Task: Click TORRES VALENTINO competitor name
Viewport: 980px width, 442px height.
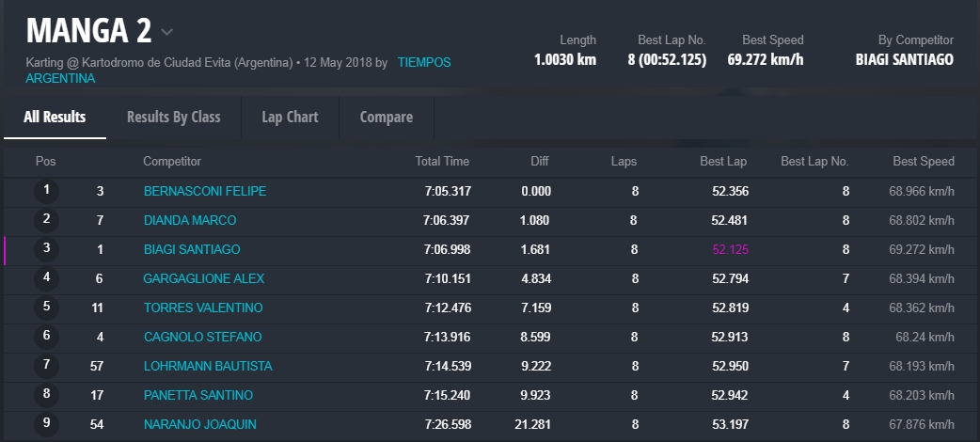Action: (x=202, y=308)
